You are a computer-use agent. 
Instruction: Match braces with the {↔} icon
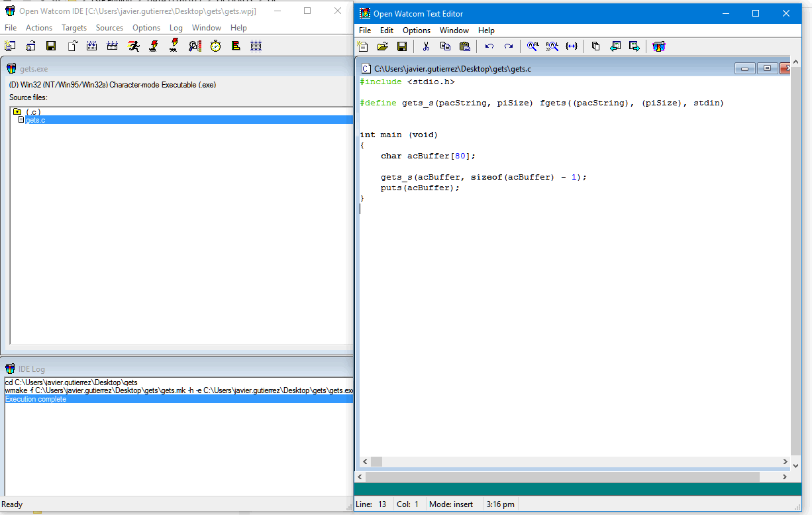pyautogui.click(x=572, y=46)
